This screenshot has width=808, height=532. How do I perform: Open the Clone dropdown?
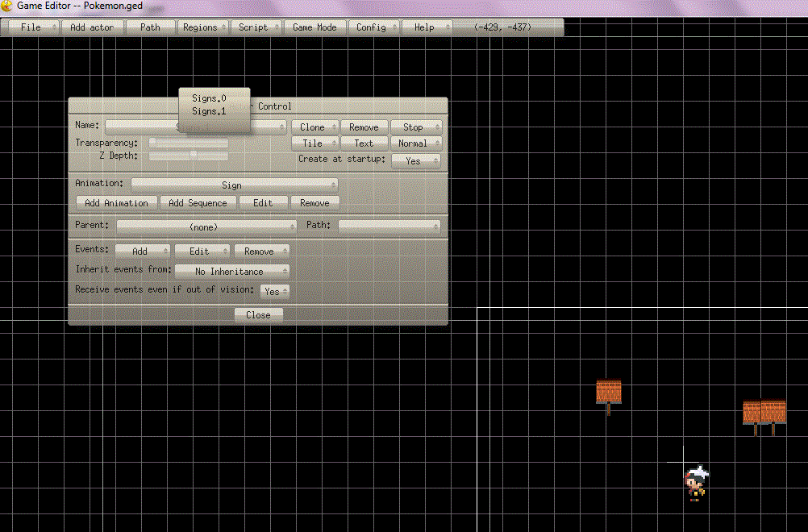click(314, 127)
